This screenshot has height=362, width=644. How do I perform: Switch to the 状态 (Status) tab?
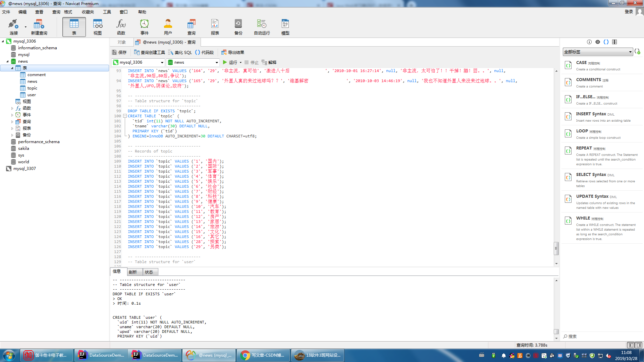(x=149, y=272)
